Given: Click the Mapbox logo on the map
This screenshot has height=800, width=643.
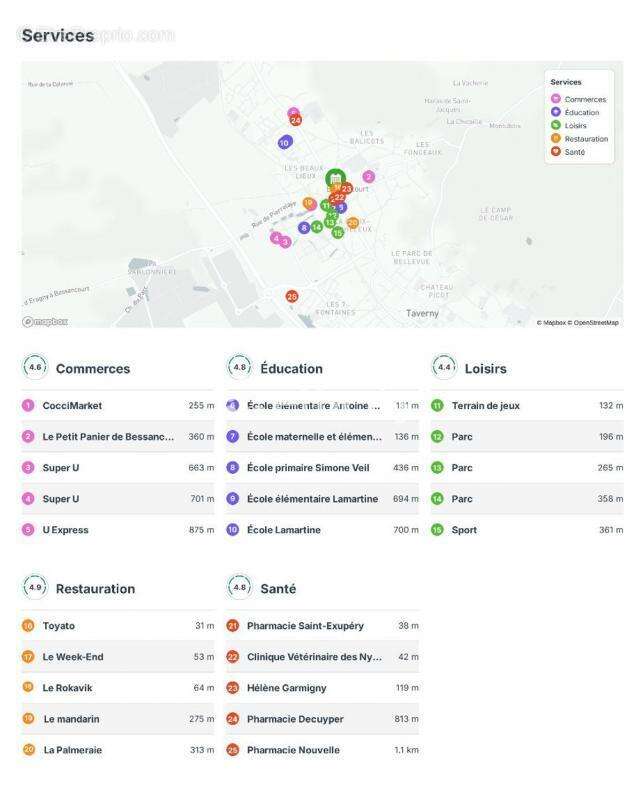Looking at the screenshot, I should click(x=46, y=321).
